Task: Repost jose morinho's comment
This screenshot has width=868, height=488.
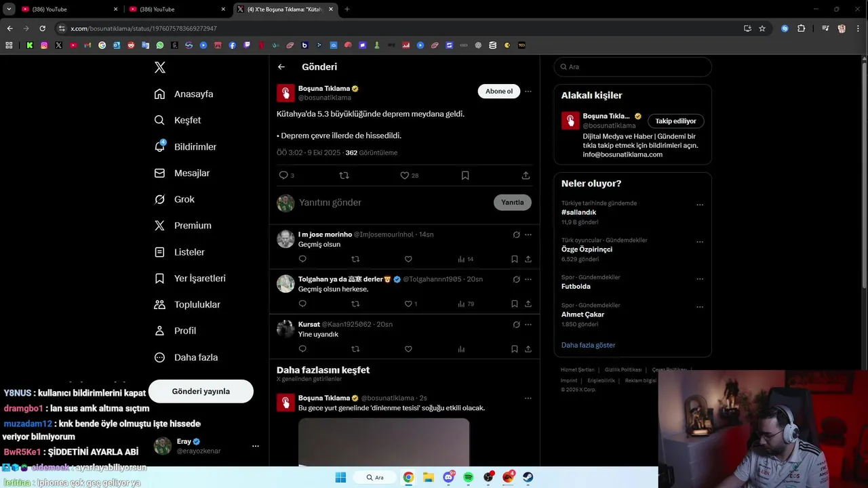Action: pyautogui.click(x=355, y=259)
